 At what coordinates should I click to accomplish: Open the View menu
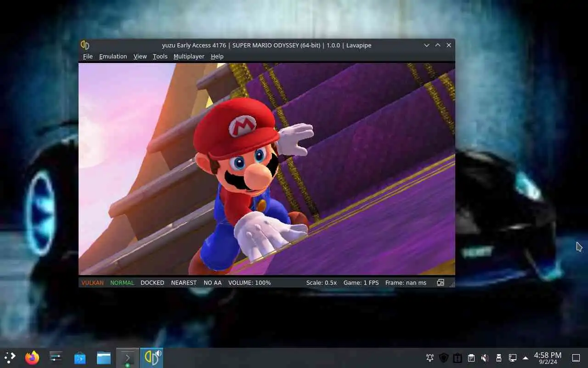coord(140,56)
